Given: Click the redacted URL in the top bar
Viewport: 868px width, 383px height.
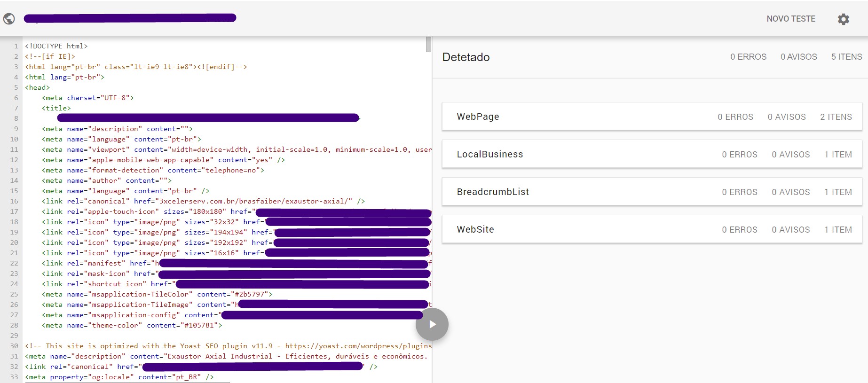Looking at the screenshot, I should pos(130,18).
